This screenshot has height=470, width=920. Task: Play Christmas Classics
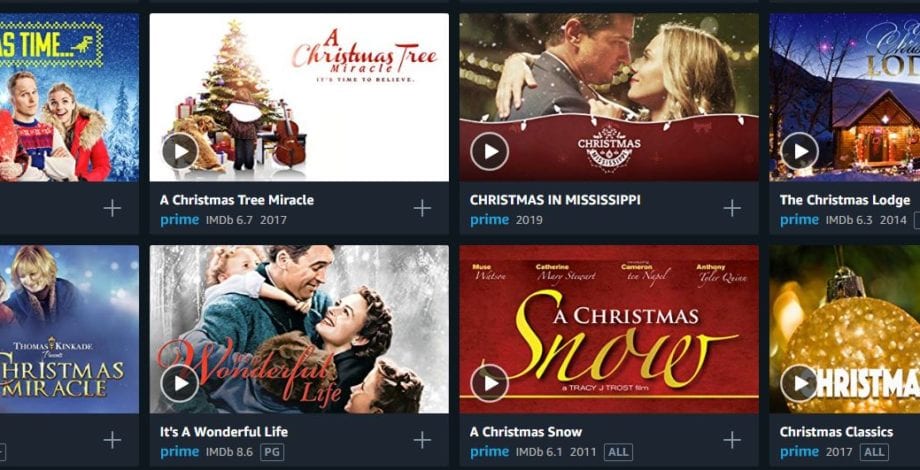(799, 383)
